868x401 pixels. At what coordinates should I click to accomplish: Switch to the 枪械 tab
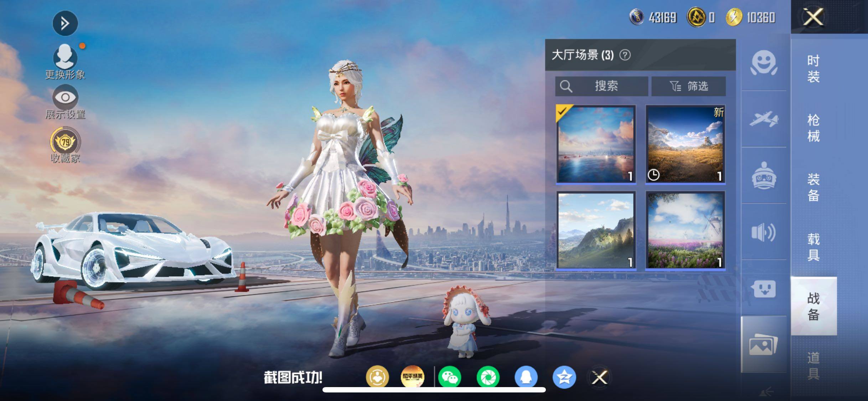point(813,128)
